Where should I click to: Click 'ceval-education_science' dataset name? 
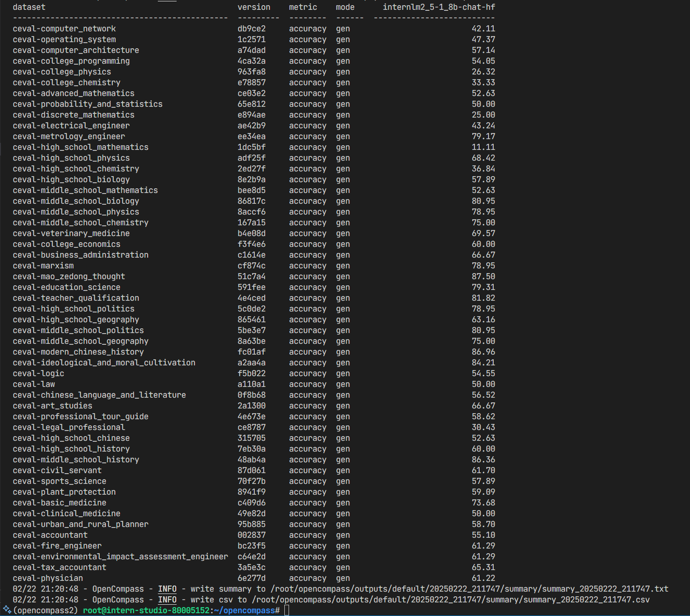[x=67, y=287]
